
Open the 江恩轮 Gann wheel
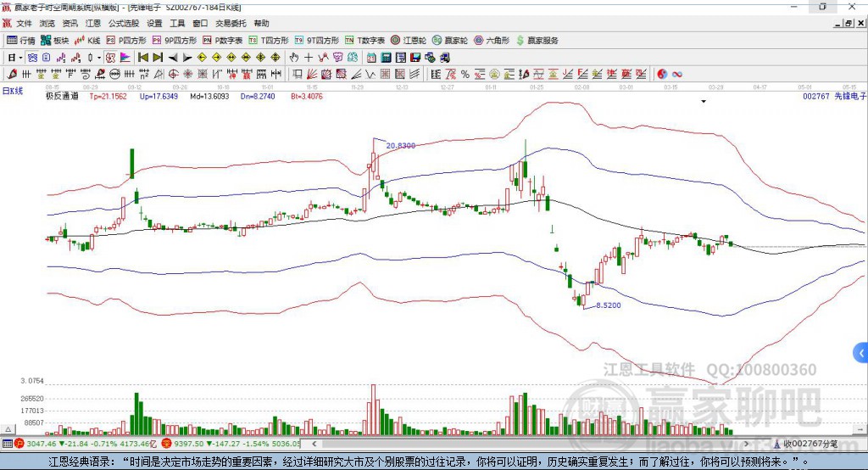coord(409,41)
